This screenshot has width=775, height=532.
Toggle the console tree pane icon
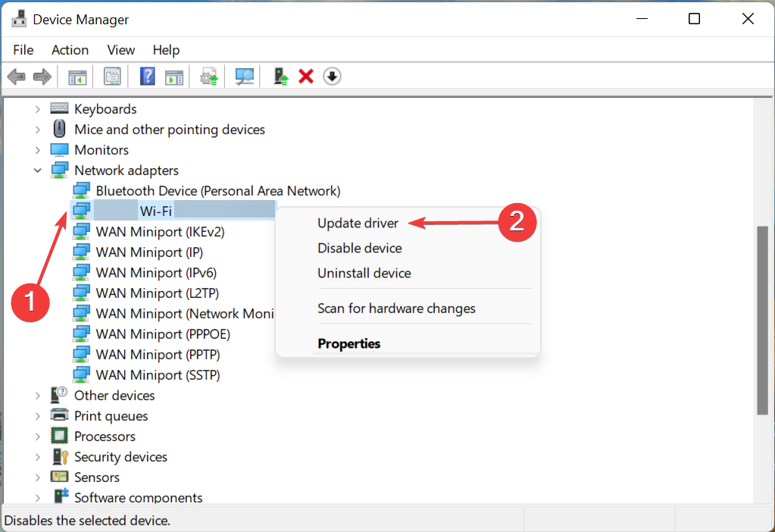(77, 77)
